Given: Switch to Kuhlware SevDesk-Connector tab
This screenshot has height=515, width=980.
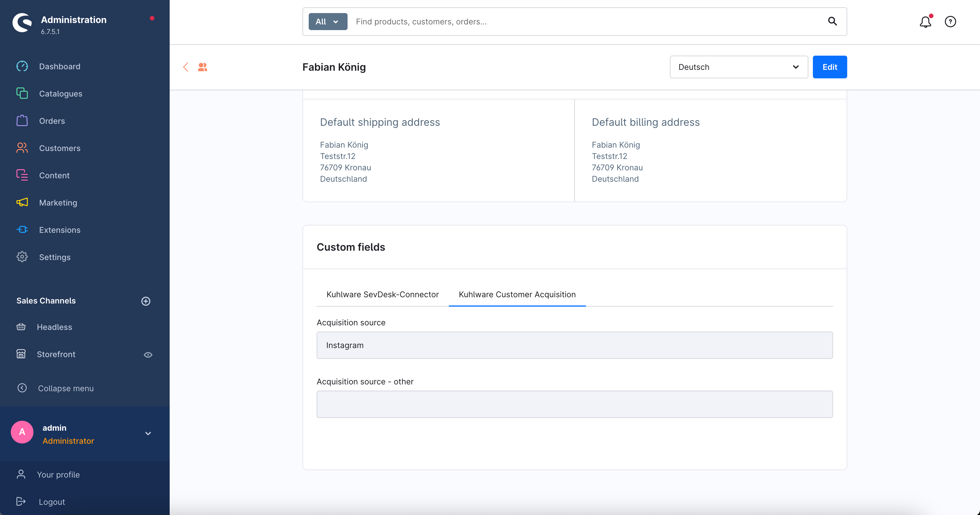Looking at the screenshot, I should (x=382, y=294).
